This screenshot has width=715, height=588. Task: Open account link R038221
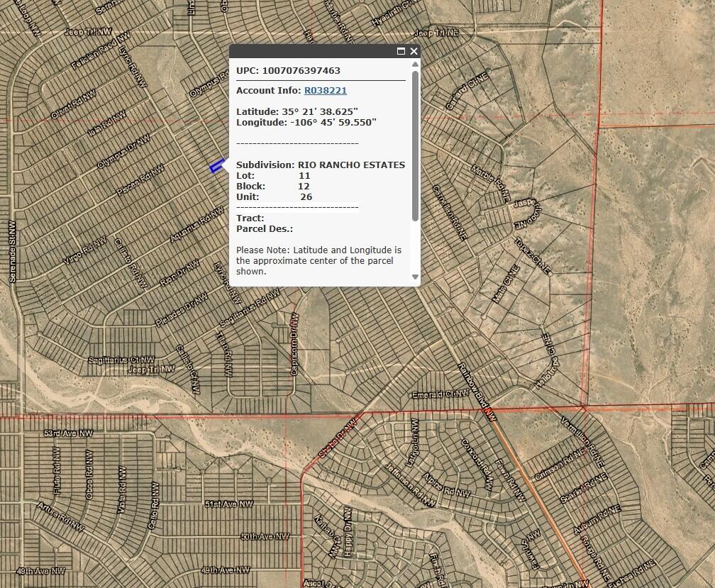tap(326, 90)
